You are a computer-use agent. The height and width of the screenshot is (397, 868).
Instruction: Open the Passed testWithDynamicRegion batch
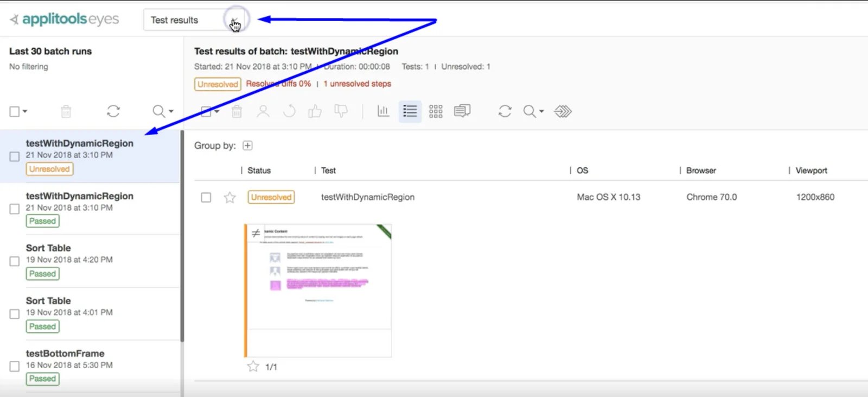click(90, 209)
